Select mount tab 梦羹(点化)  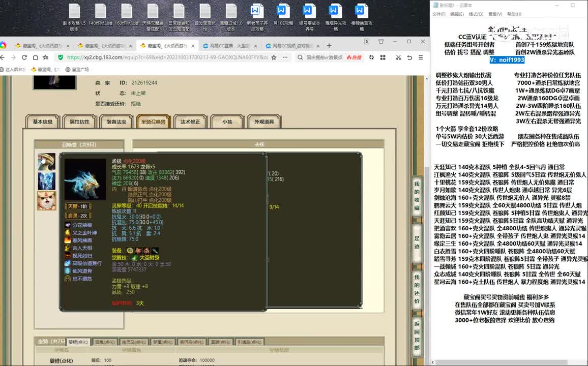(162, 342)
